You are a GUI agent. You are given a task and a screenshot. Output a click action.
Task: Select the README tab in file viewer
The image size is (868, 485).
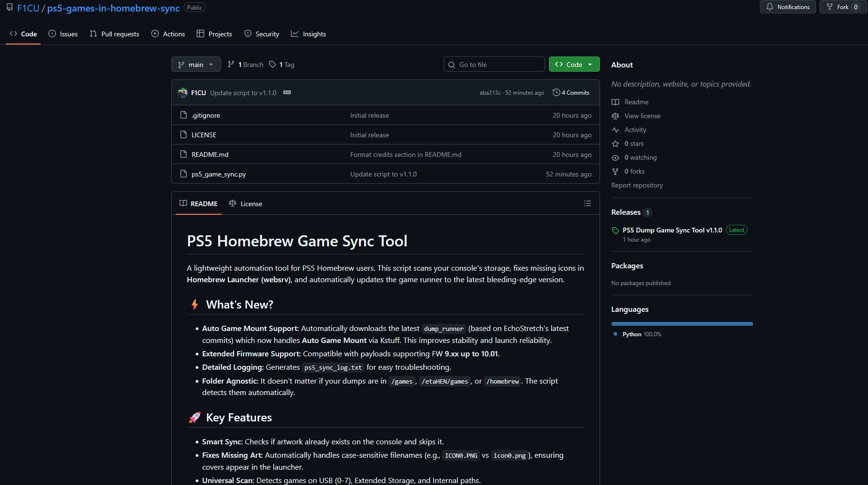click(199, 204)
